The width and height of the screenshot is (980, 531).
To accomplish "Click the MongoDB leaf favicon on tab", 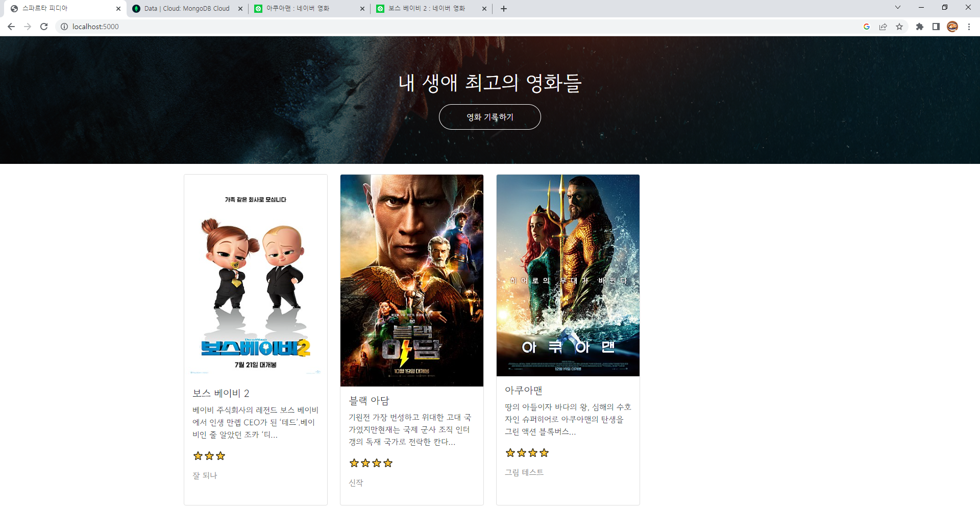I will coord(136,9).
